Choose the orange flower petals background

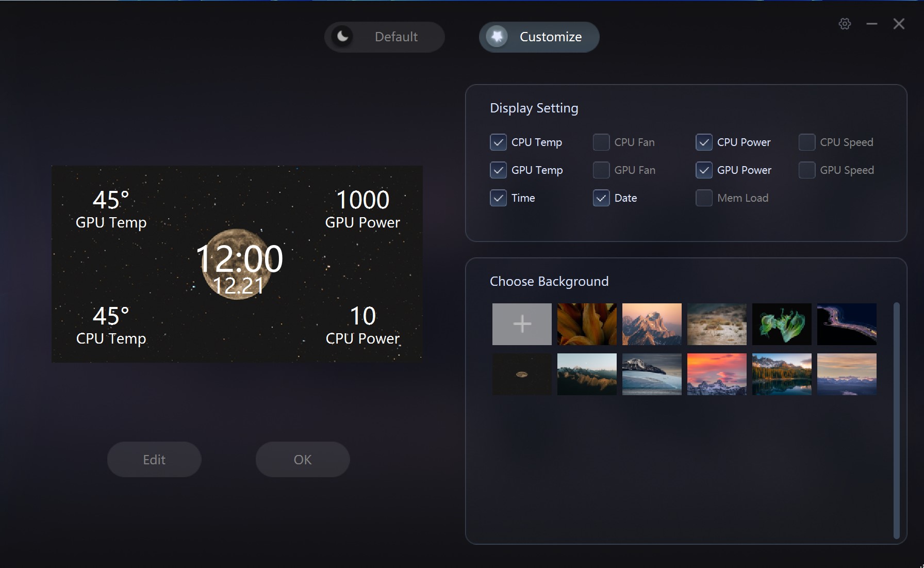pyautogui.click(x=587, y=324)
